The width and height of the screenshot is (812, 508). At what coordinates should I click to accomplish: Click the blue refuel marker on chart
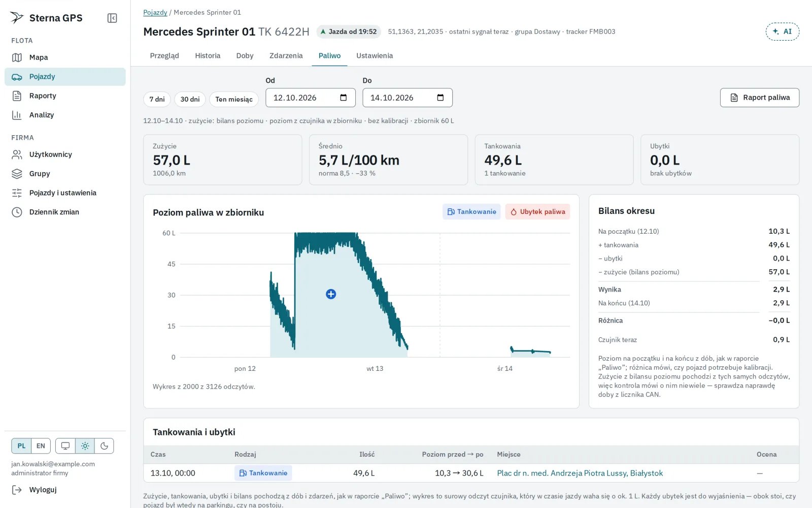(x=331, y=294)
